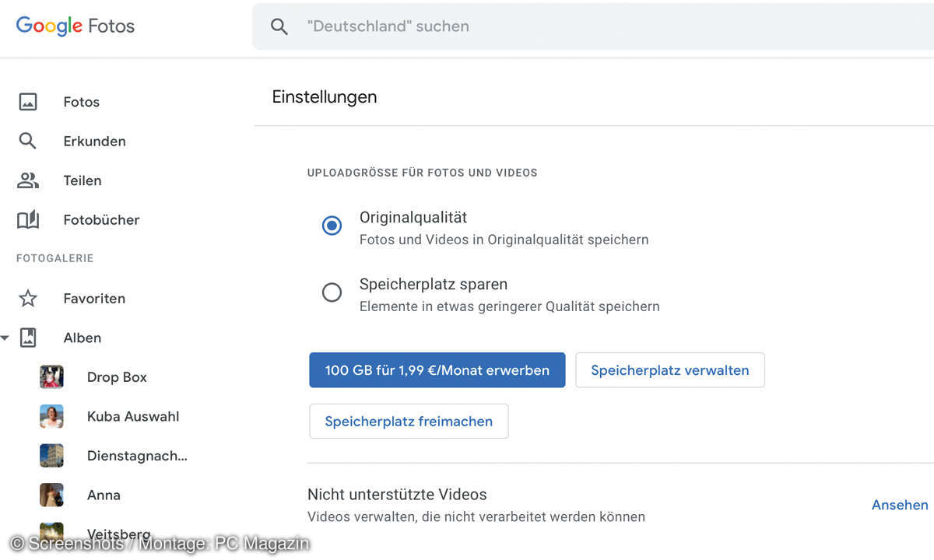Image resolution: width=934 pixels, height=560 pixels.
Task: Select the Drop Box album
Action: [117, 377]
